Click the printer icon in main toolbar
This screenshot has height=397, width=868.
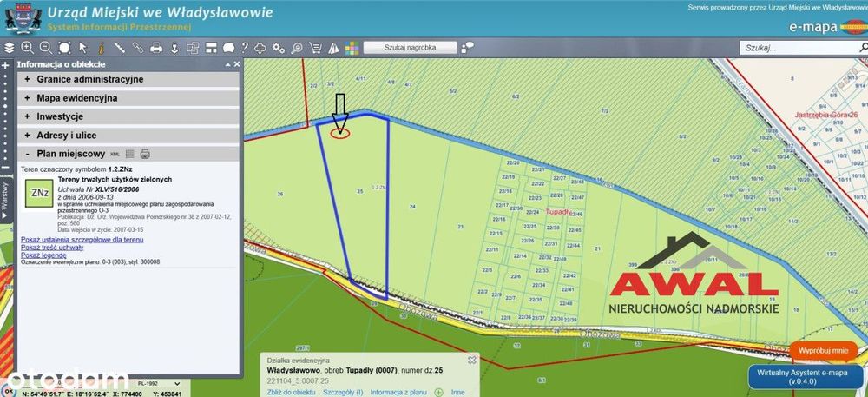click(156, 48)
